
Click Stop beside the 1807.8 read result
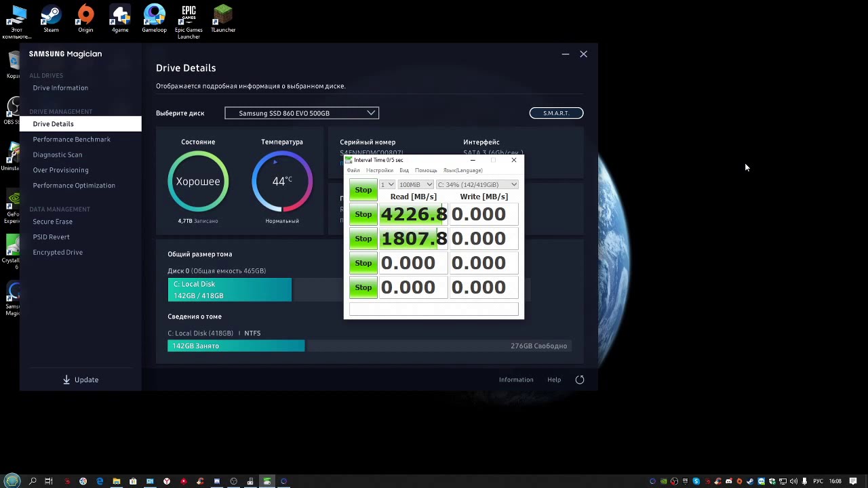click(x=363, y=239)
